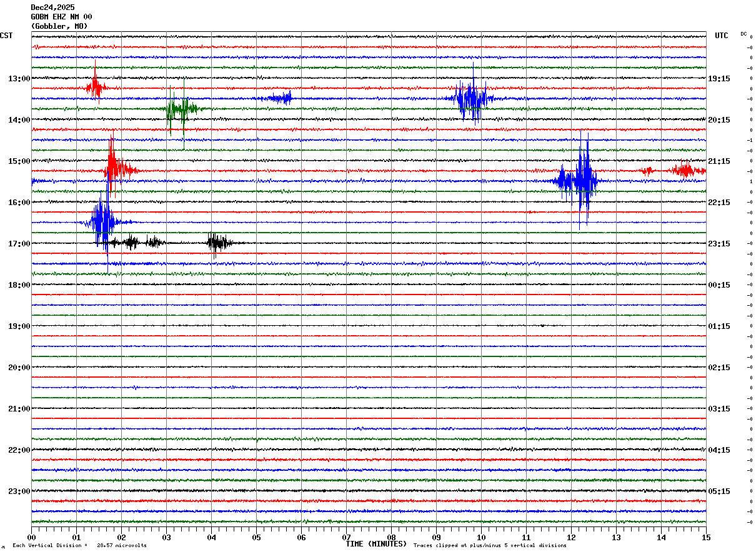The width and height of the screenshot is (756, 554).
Task: Select the 17:00 CST time label
Action: (x=19, y=244)
